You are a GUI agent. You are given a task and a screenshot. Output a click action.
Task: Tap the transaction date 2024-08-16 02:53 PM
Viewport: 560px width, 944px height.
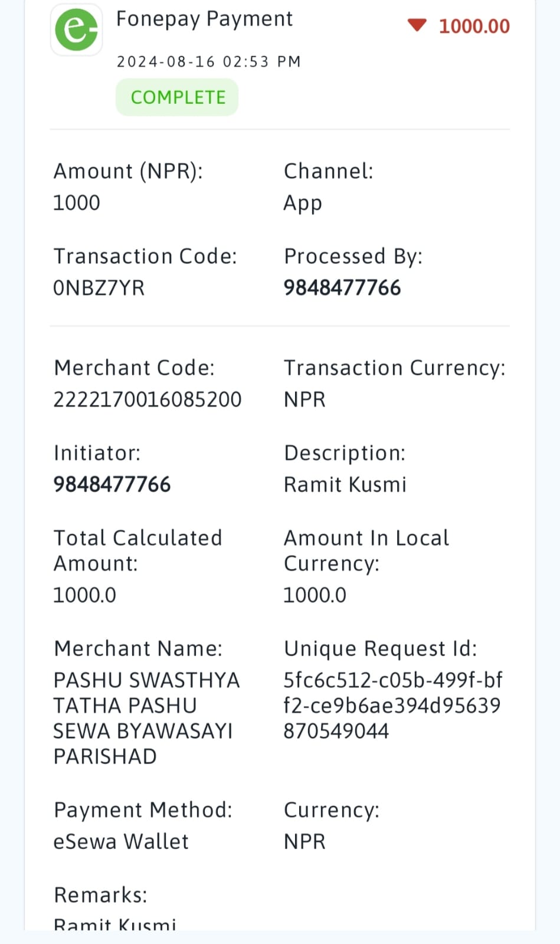pyautogui.click(x=209, y=61)
